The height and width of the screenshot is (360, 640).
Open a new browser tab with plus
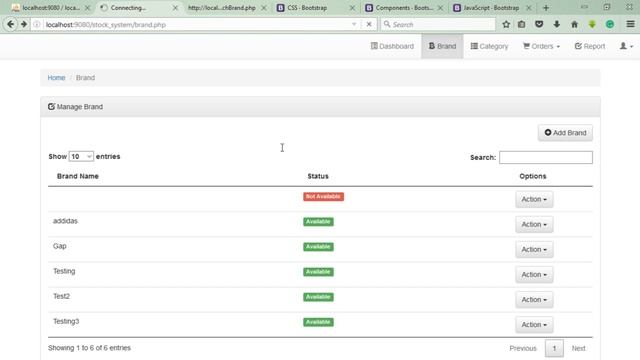click(x=546, y=8)
